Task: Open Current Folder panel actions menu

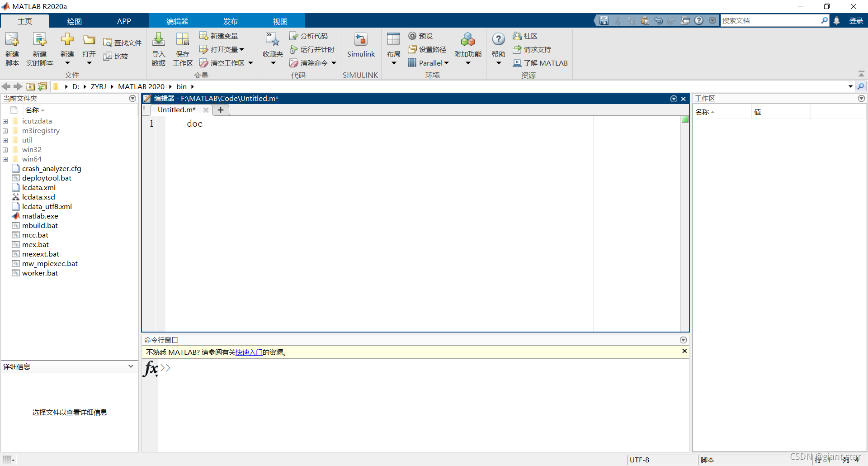Action: [132, 98]
